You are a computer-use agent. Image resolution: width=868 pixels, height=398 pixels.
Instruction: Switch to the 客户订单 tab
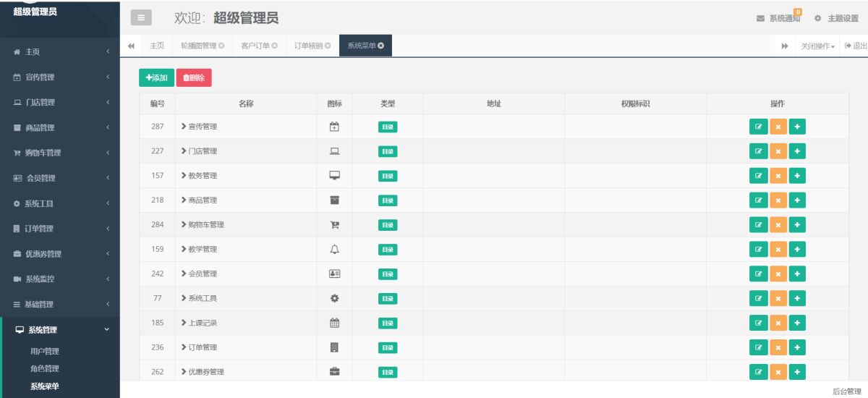[x=255, y=46]
